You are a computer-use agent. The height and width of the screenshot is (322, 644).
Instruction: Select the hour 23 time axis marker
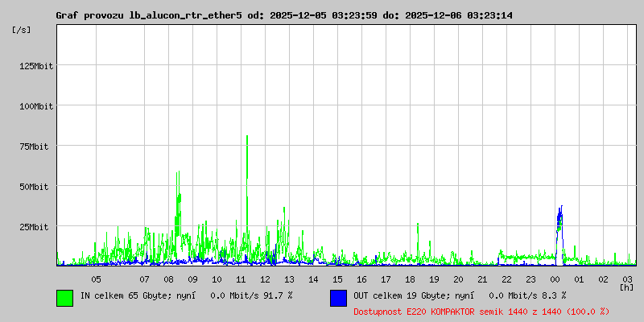point(530,279)
